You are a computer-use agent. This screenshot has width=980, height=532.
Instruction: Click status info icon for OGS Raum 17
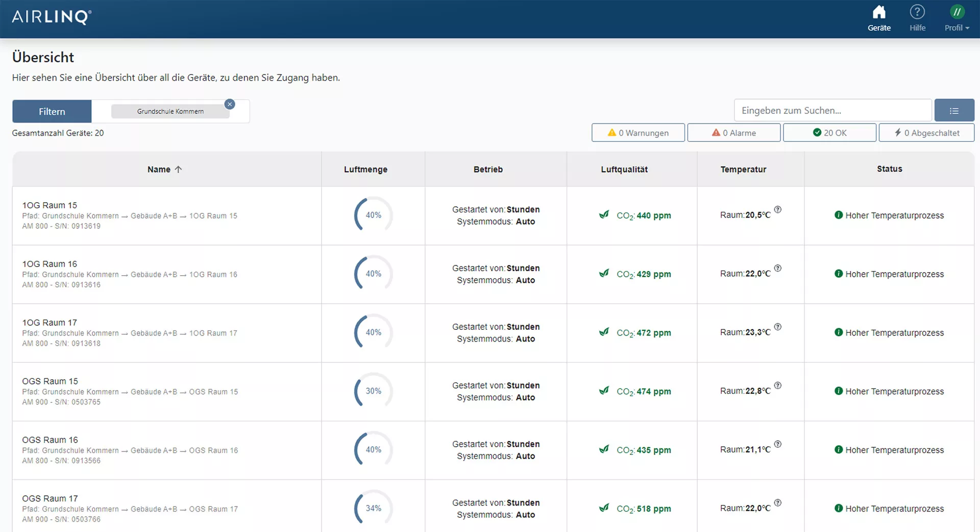tap(838, 509)
